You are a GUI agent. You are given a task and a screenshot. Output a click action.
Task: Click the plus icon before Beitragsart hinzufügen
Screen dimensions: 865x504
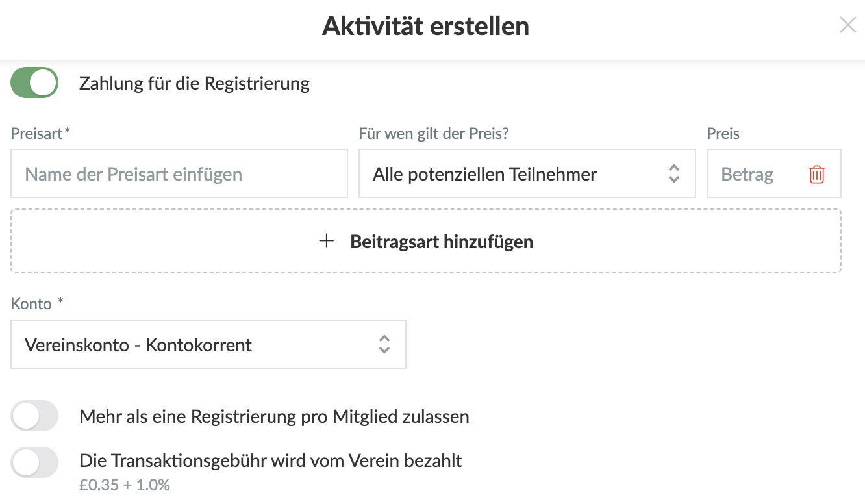(x=327, y=241)
